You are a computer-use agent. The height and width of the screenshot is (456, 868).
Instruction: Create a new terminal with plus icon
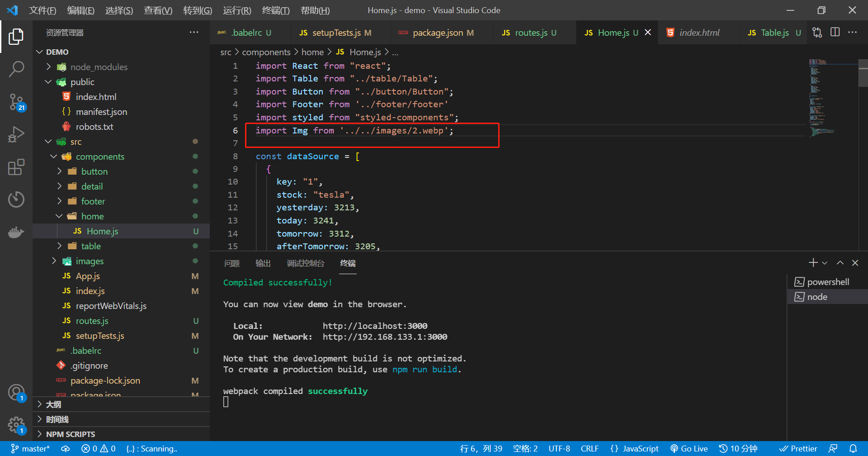click(x=813, y=263)
